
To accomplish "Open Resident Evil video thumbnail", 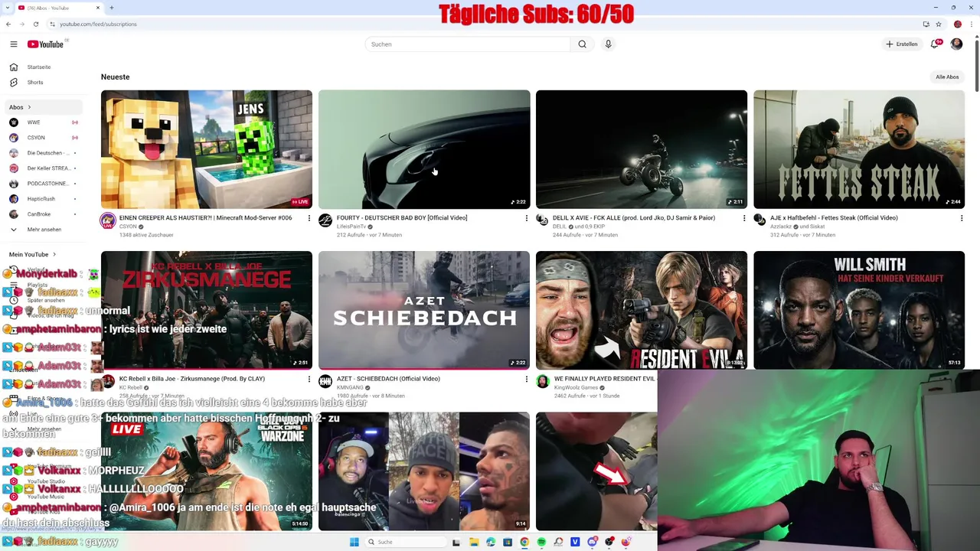I will point(642,310).
